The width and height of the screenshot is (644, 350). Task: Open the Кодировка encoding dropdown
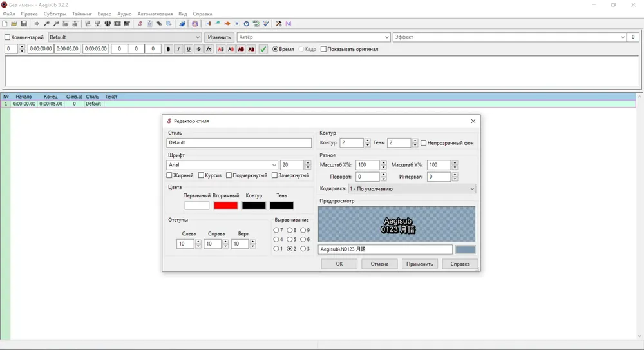(x=412, y=189)
